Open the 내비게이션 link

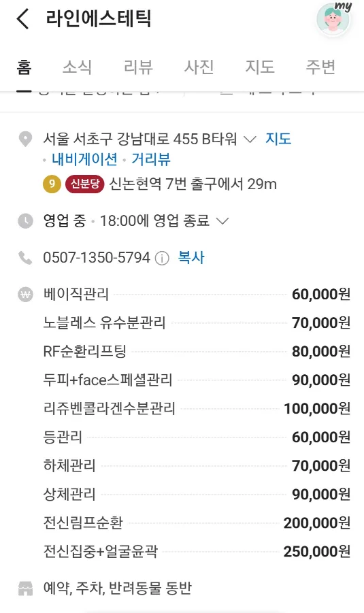pyautogui.click(x=85, y=159)
